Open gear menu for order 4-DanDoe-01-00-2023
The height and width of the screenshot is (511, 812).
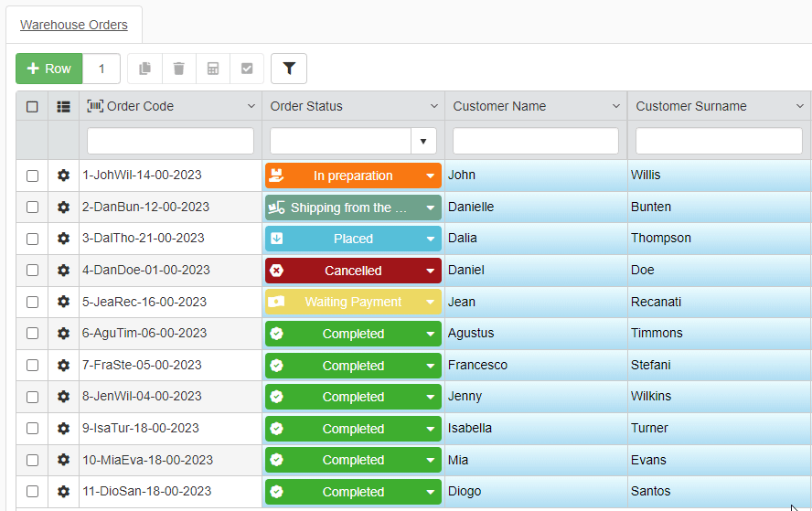point(63,271)
